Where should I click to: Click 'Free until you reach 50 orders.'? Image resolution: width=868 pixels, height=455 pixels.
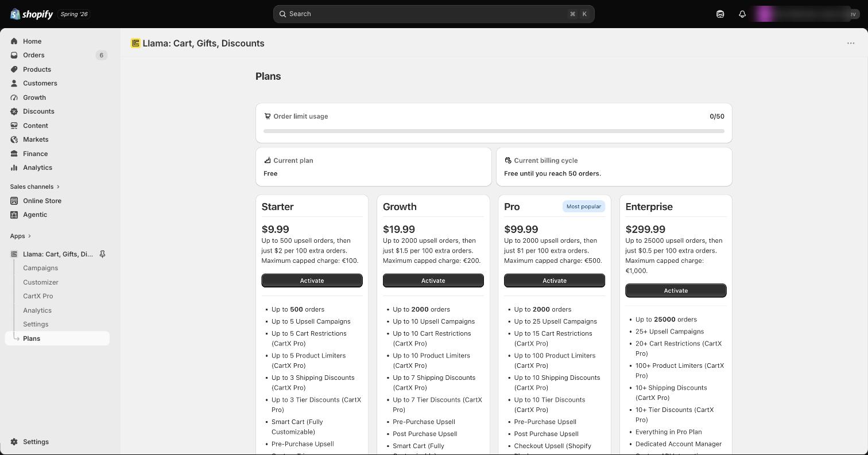coord(552,173)
